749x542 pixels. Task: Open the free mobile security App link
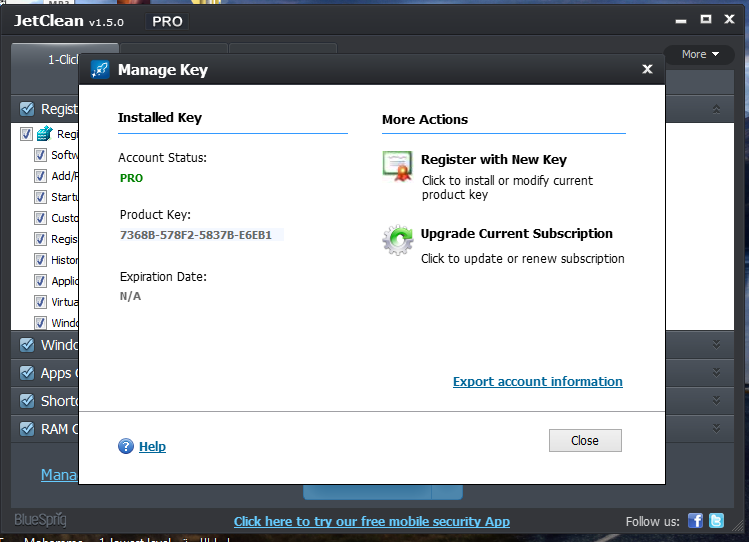(372, 521)
